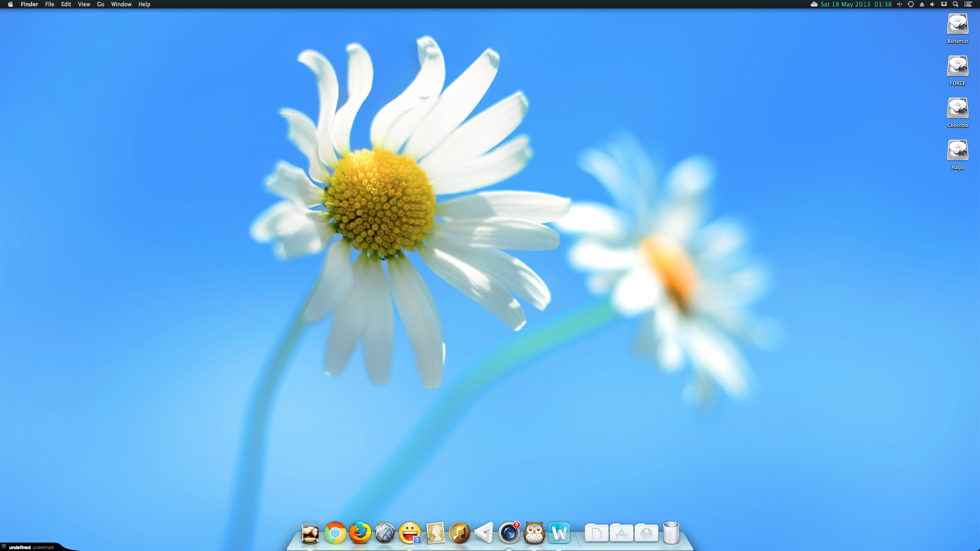Open the whiskey glass app in Dock
This screenshot has width=980, height=551.
[x=310, y=532]
